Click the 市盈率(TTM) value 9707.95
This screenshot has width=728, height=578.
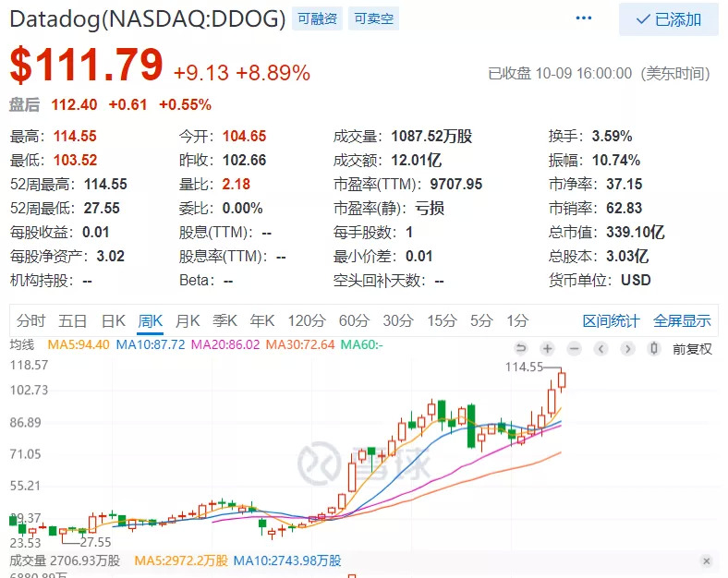pos(456,185)
